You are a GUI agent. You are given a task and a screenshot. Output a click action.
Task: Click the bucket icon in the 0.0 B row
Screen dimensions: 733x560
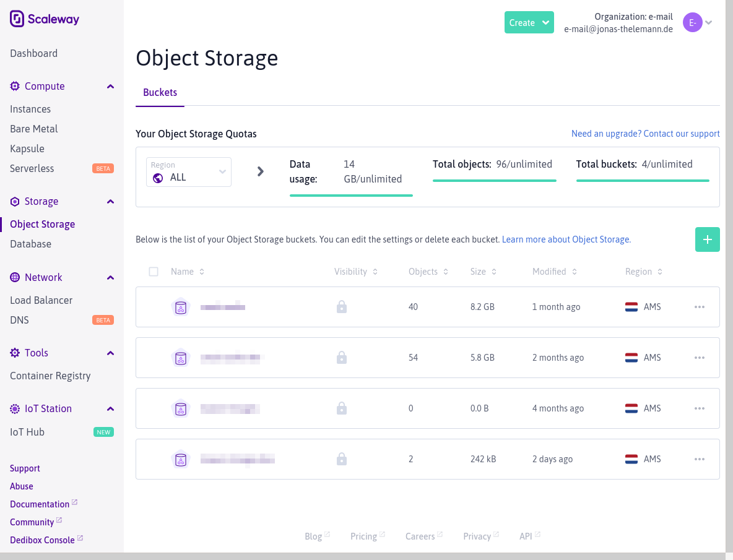coord(180,408)
